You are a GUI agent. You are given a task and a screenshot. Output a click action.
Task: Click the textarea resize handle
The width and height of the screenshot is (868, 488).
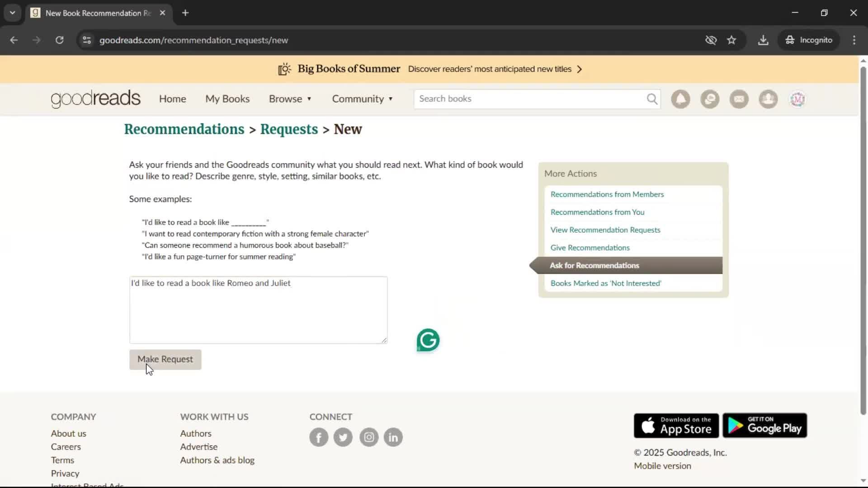point(384,340)
